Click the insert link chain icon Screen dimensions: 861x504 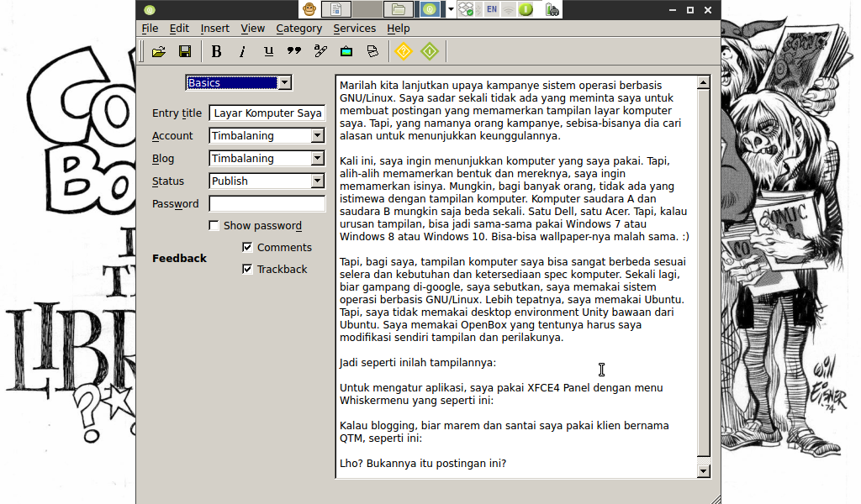click(320, 51)
